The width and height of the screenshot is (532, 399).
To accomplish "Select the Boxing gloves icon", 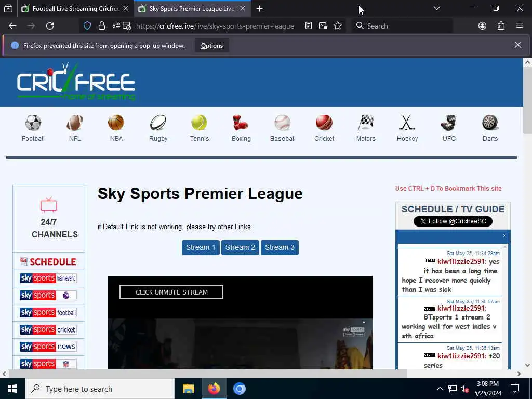I will click(x=241, y=123).
